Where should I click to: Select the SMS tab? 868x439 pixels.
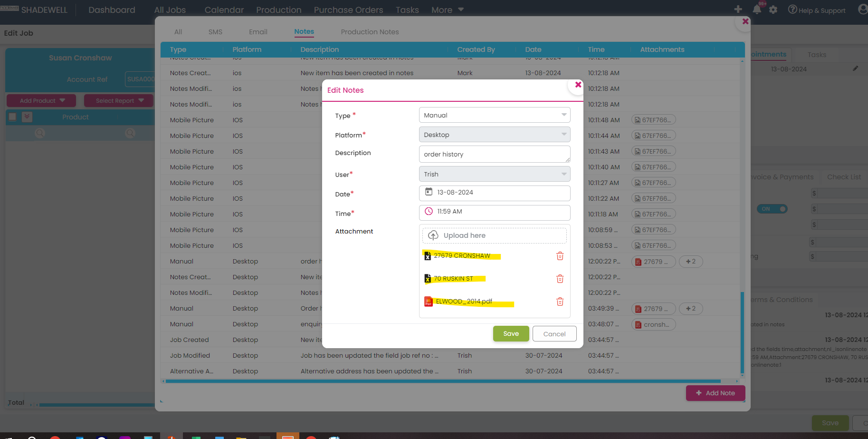click(215, 32)
